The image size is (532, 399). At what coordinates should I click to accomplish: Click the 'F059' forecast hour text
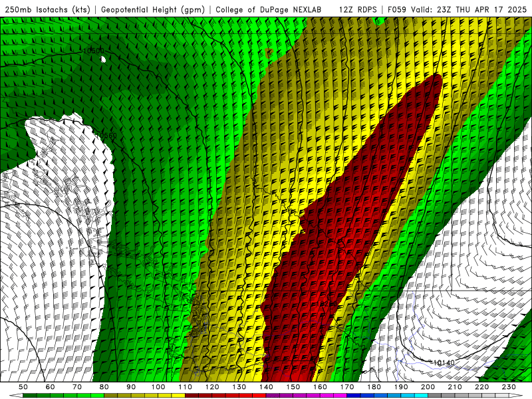click(x=397, y=9)
